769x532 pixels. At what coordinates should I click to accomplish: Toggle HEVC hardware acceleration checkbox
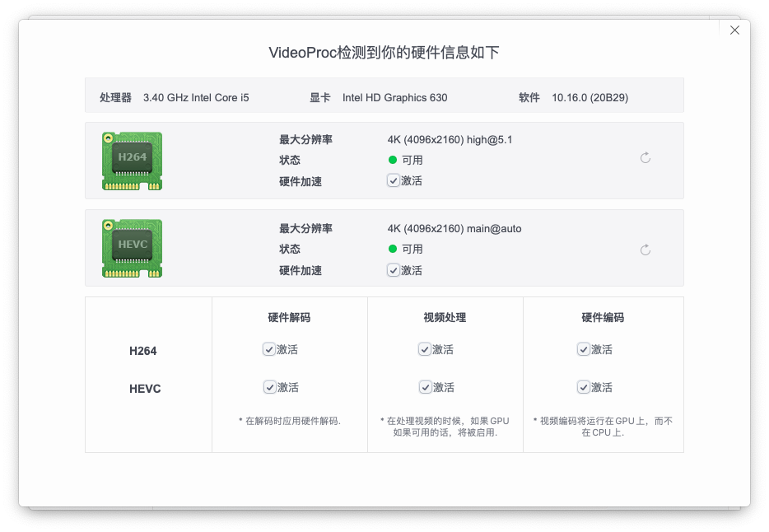(x=393, y=270)
